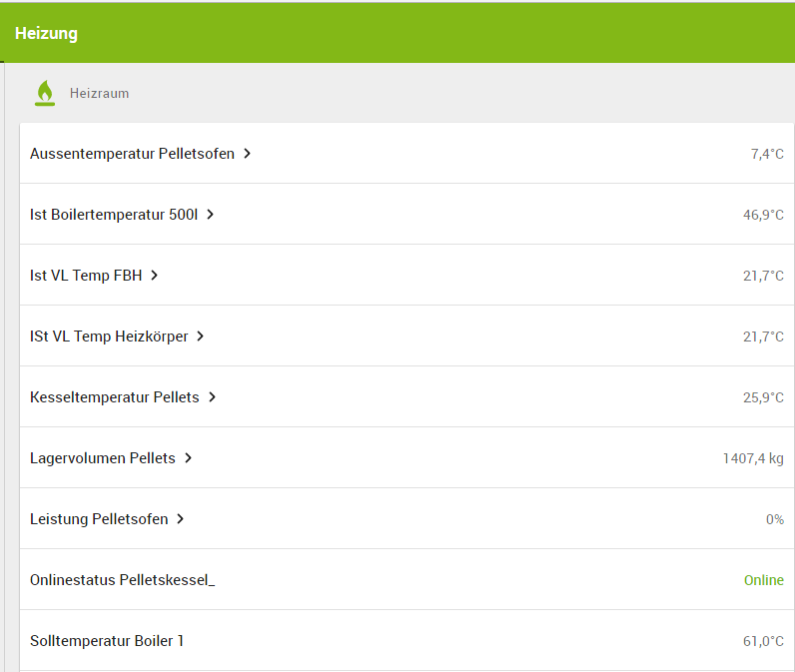Open Kesseltemperatur Pellets chevron arrow
795x672 pixels.
coord(213,397)
